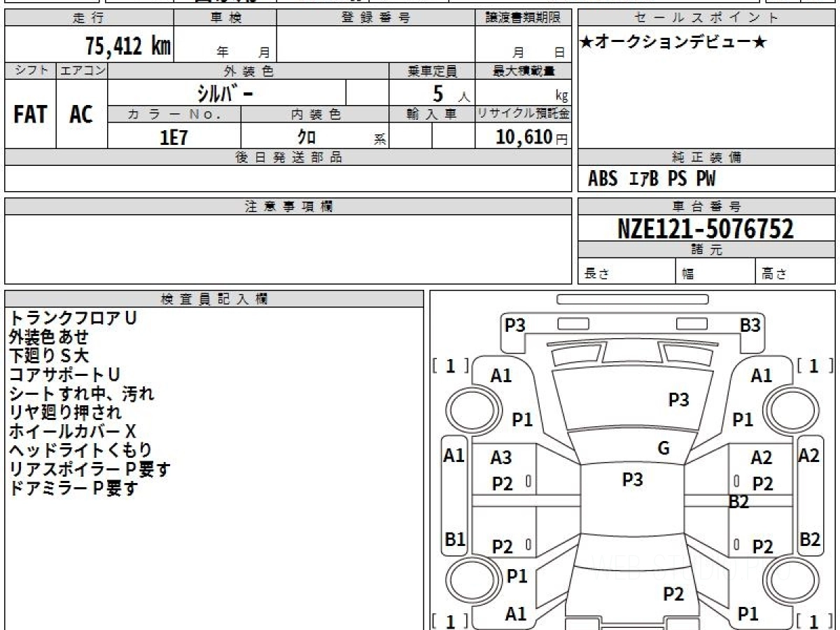The width and height of the screenshot is (840, 630).
Task: Click the P3 mark on the roof
Action: (633, 479)
